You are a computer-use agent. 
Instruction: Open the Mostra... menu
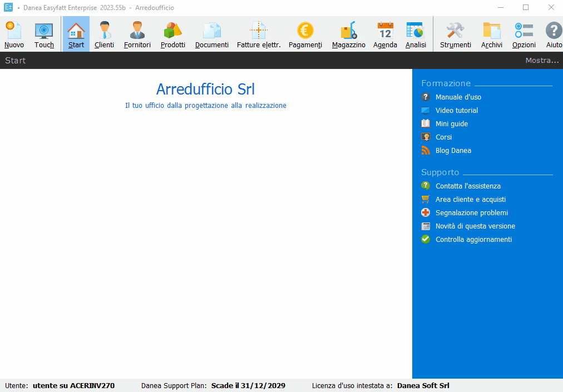click(542, 60)
